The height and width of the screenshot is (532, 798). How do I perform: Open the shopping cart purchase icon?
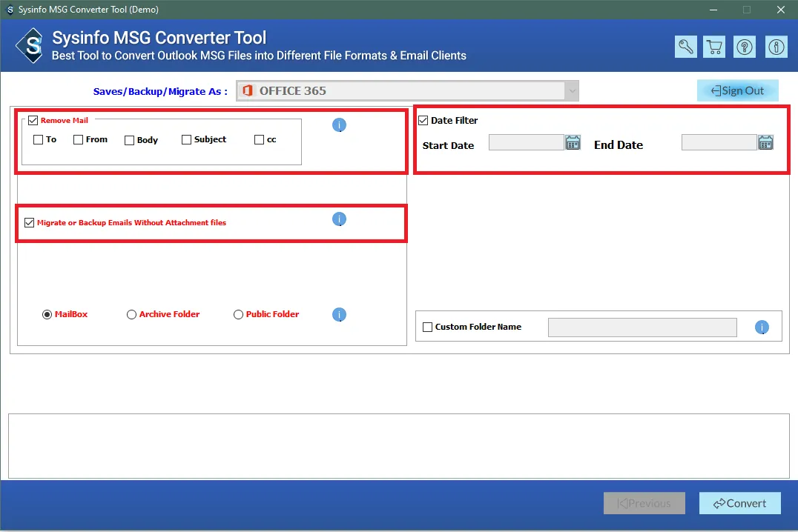(715, 47)
